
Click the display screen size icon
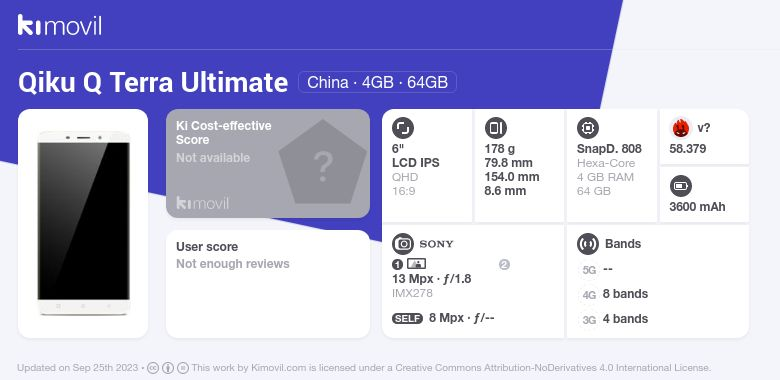tap(403, 128)
